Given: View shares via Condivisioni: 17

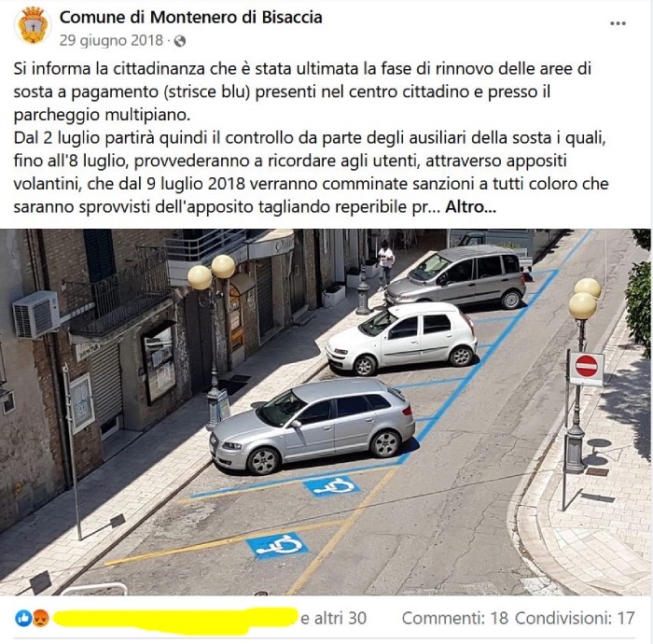Looking at the screenshot, I should point(575,618).
